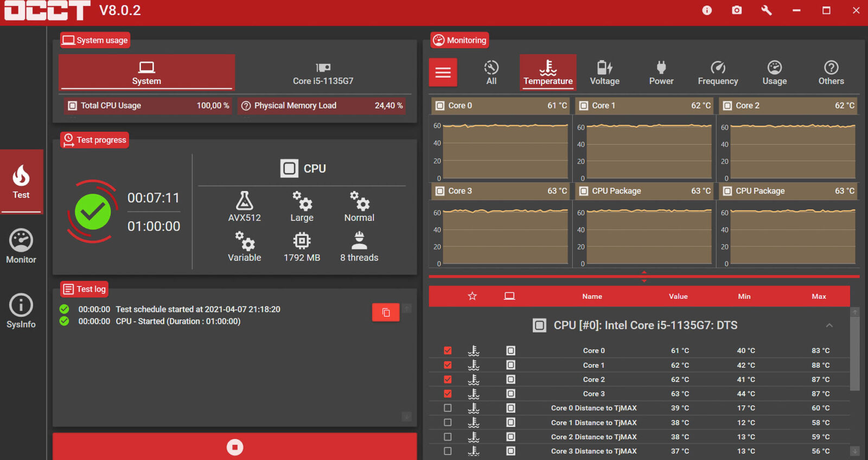This screenshot has width=868, height=460.
Task: Click the test progress checkmark circle
Action: click(93, 212)
